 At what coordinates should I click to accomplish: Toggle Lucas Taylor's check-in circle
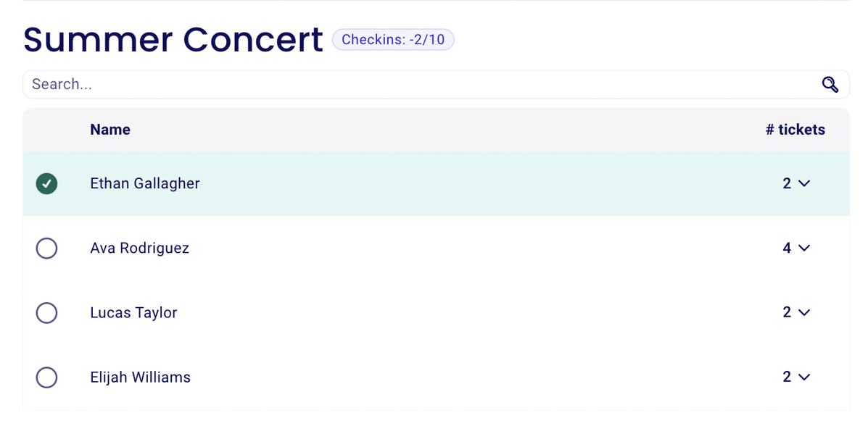click(x=46, y=312)
